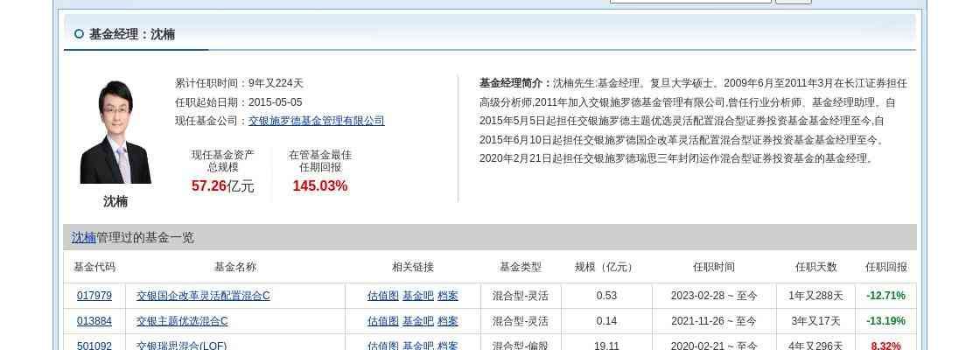Open 基金吧 for fund 501092
The width and height of the screenshot is (980, 350).
[x=417, y=346]
